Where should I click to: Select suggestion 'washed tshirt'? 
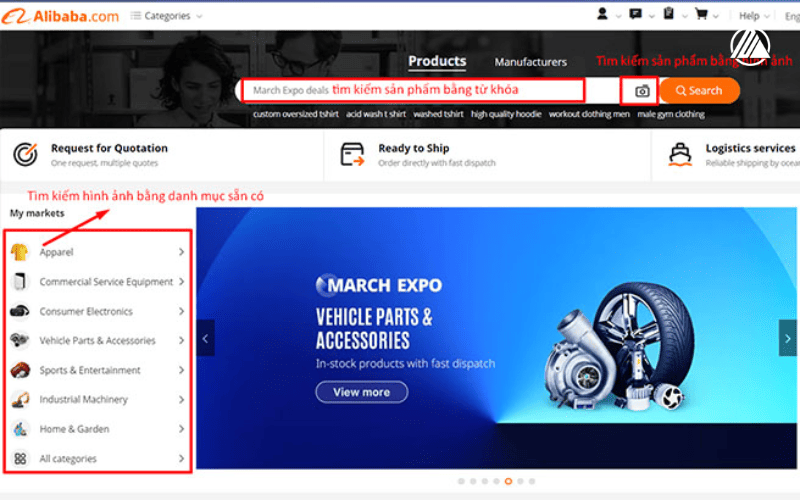click(x=438, y=114)
